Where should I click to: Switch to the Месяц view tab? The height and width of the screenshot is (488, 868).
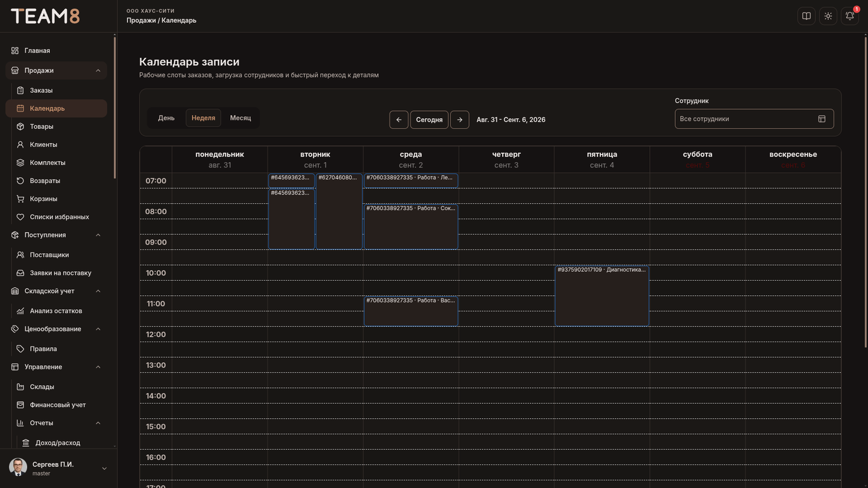click(241, 118)
